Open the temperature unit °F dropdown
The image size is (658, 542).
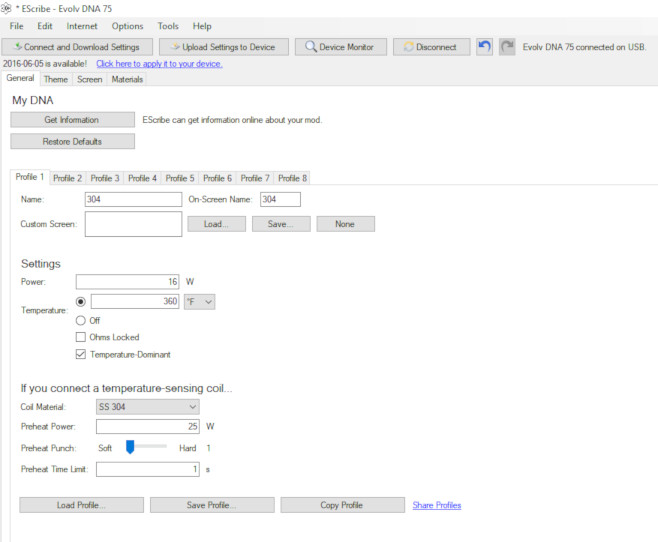(200, 301)
